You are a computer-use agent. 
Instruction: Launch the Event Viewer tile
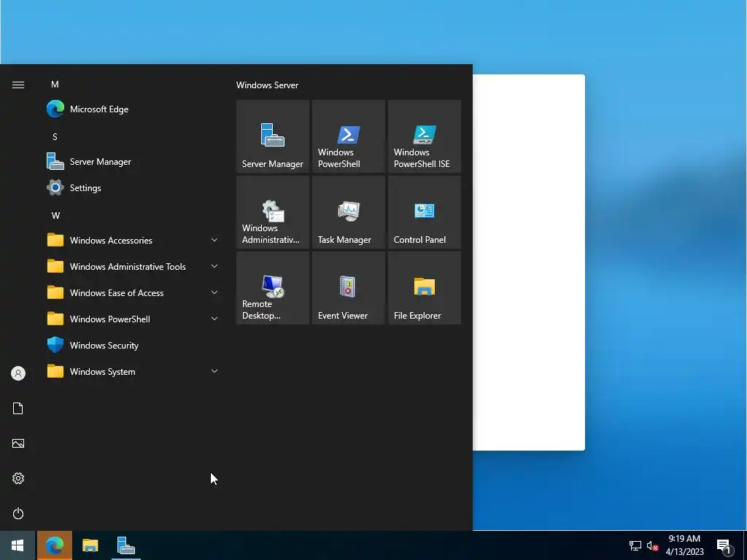click(348, 288)
